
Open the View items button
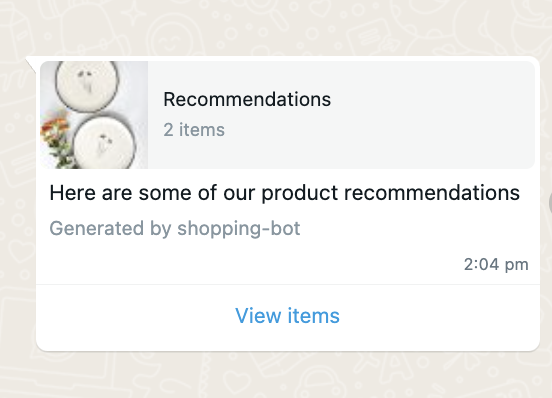[x=287, y=315]
